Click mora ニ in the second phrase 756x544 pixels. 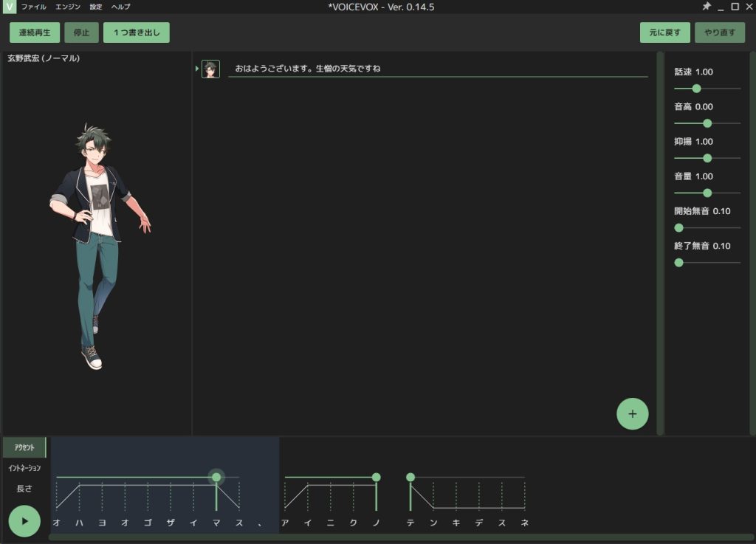[x=331, y=523]
